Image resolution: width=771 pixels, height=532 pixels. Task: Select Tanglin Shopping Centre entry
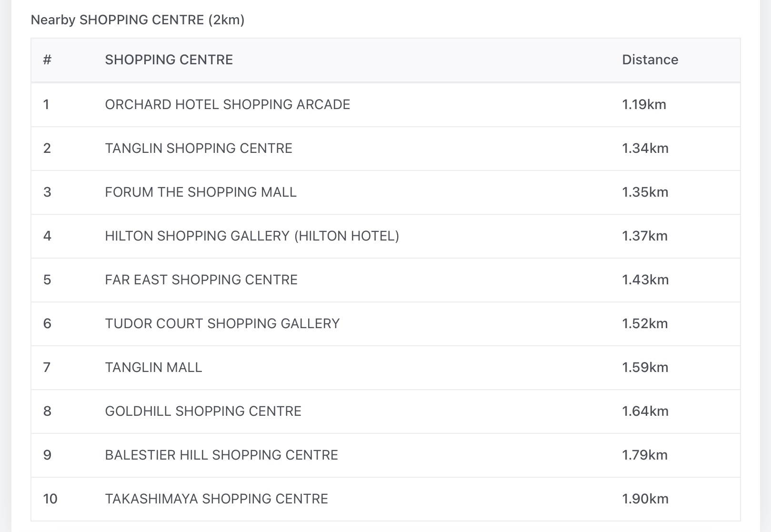(198, 149)
